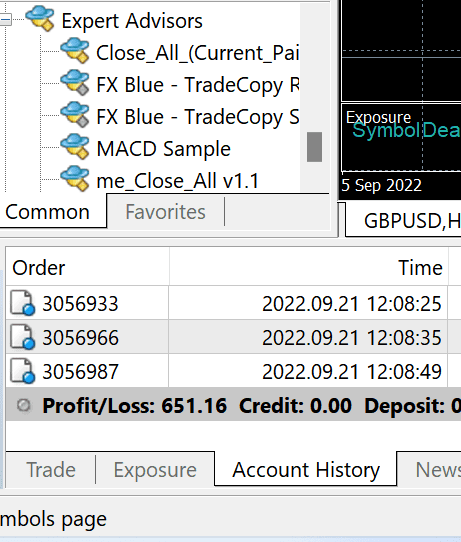Click the order icon for 3056966
Viewport: 461px width, 542px height.
22,337
